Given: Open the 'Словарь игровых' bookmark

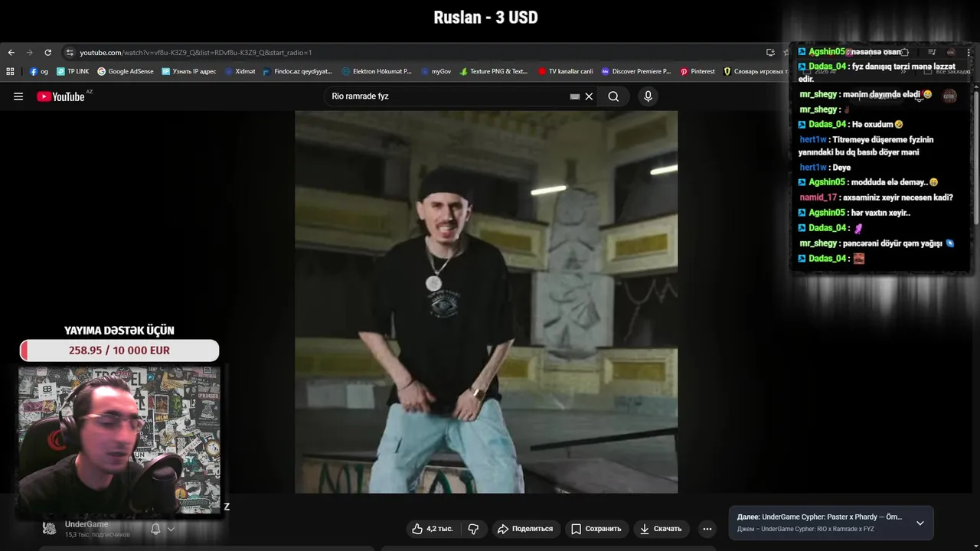Looking at the screenshot, I should coord(755,71).
